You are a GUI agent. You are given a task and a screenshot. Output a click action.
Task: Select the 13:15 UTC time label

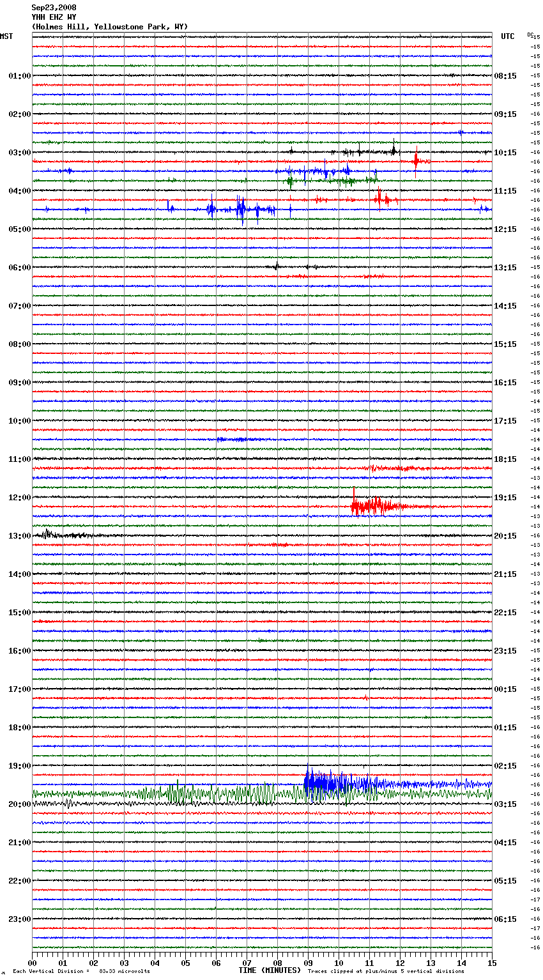pos(505,268)
